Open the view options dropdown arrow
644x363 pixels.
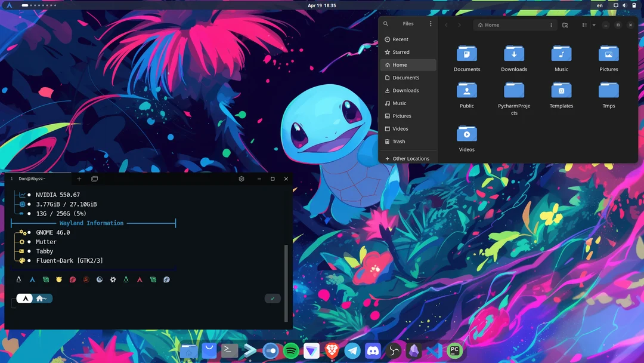pyautogui.click(x=594, y=24)
